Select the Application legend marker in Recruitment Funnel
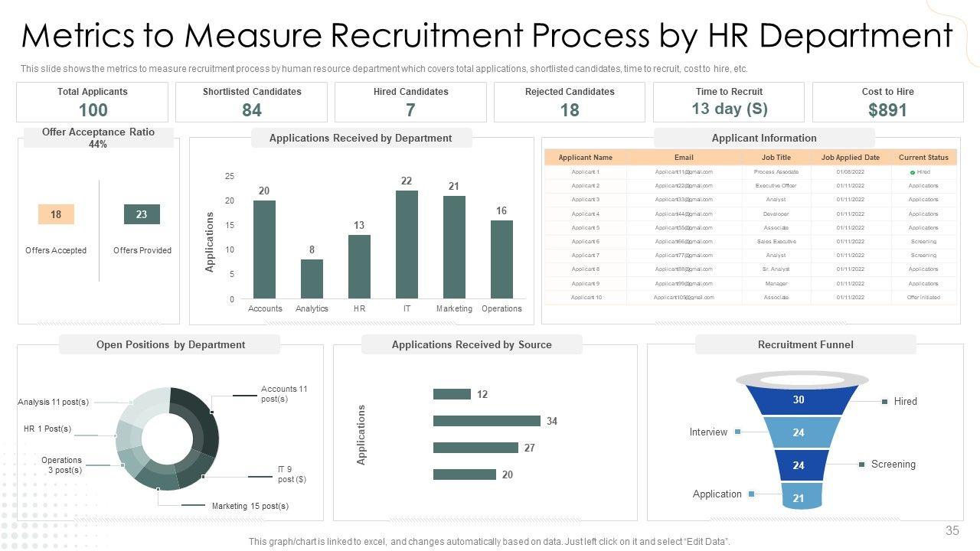 click(x=752, y=494)
